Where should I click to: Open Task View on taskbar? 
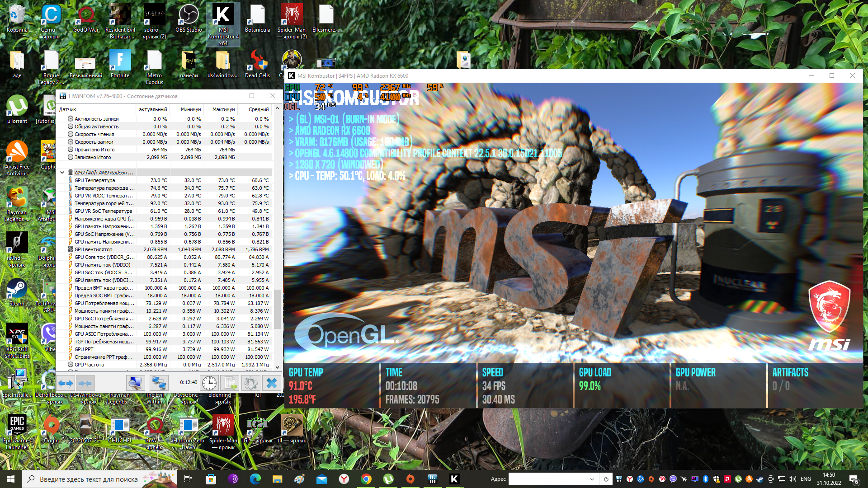tap(188, 479)
